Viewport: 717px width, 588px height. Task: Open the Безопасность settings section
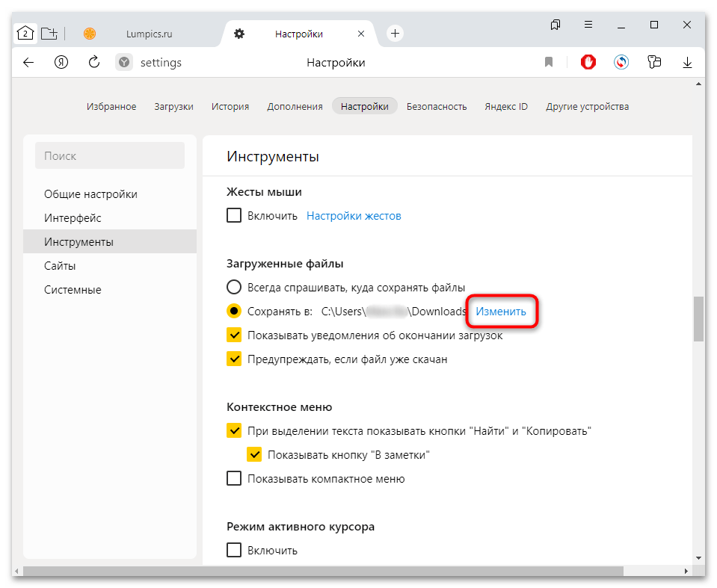tap(437, 106)
